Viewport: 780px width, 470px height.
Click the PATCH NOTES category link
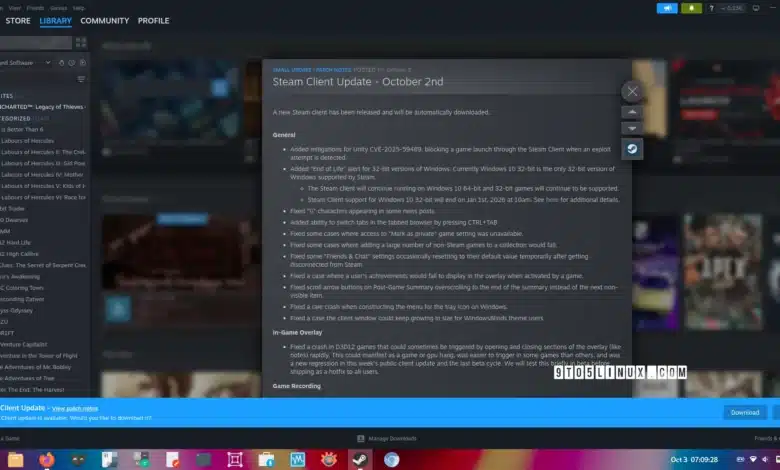[333, 70]
